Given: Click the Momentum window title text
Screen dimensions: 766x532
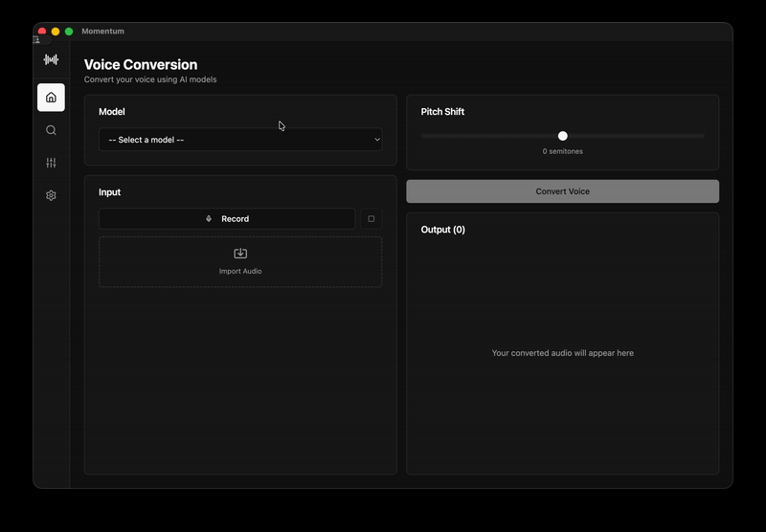Looking at the screenshot, I should (103, 32).
